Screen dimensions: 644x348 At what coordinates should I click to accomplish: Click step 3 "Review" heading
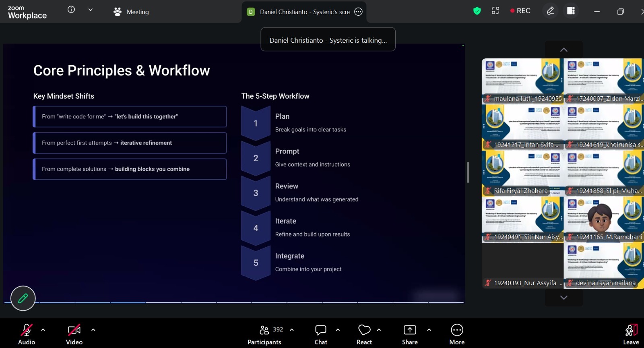pyautogui.click(x=287, y=186)
